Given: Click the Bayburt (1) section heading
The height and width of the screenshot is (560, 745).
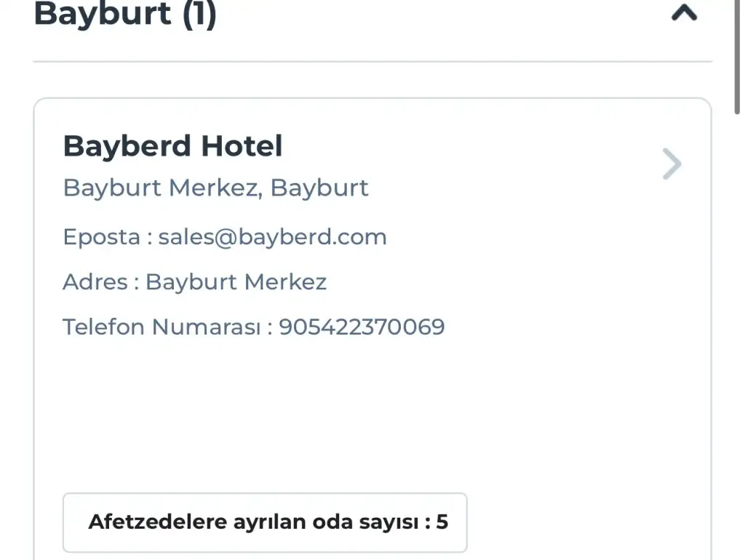Looking at the screenshot, I should click(x=125, y=14).
